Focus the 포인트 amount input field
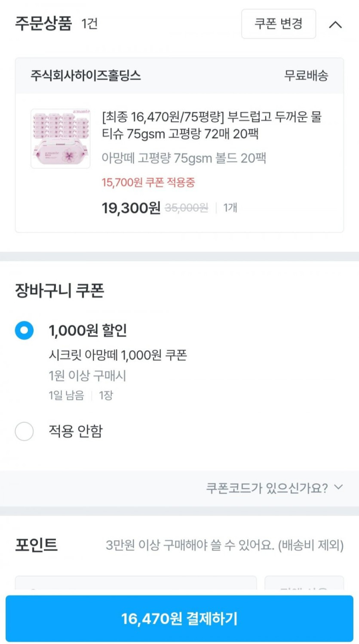 136,583
